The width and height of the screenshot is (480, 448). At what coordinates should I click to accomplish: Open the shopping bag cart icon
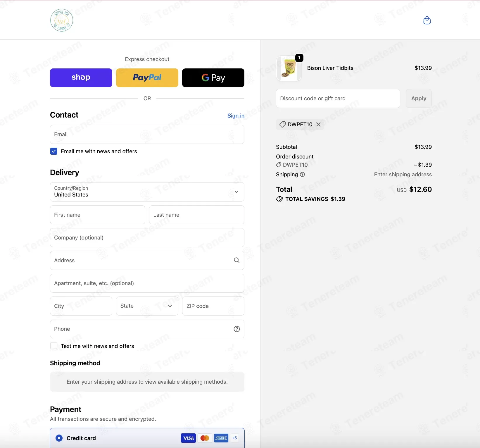[427, 20]
